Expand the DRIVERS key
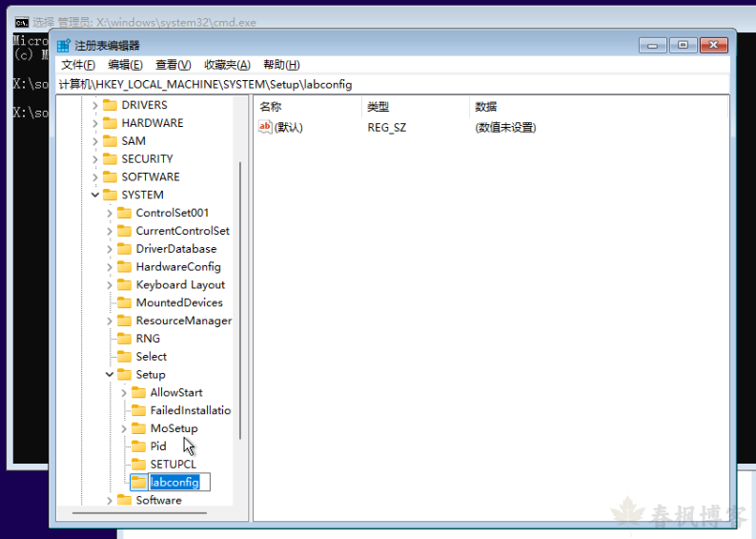 coord(95,105)
